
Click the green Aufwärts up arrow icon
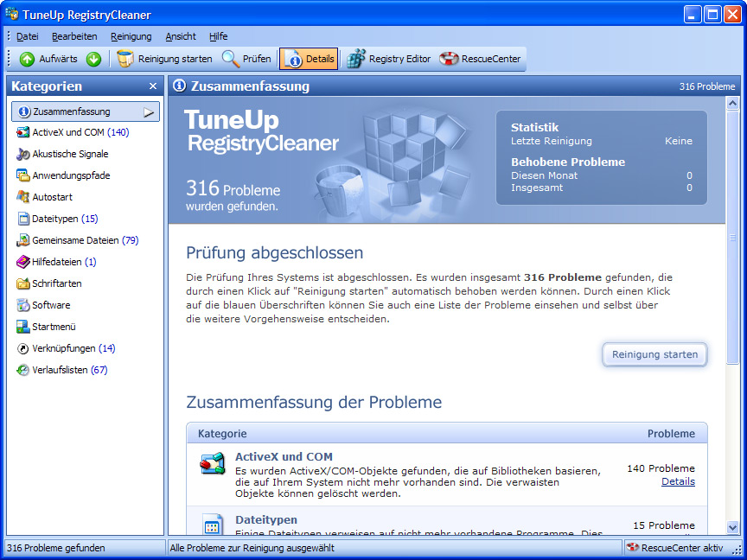coord(27,59)
